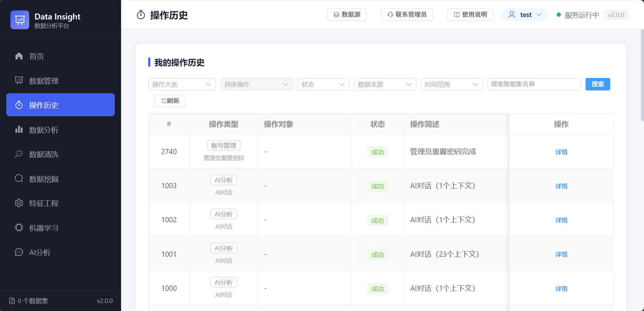The height and width of the screenshot is (311, 644).
Task: Click record number 1002 cell
Action: 169,220
